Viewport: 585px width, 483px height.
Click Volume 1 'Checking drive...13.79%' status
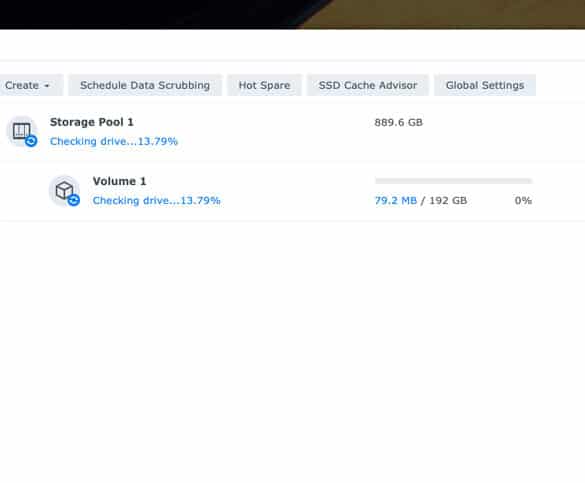click(156, 201)
